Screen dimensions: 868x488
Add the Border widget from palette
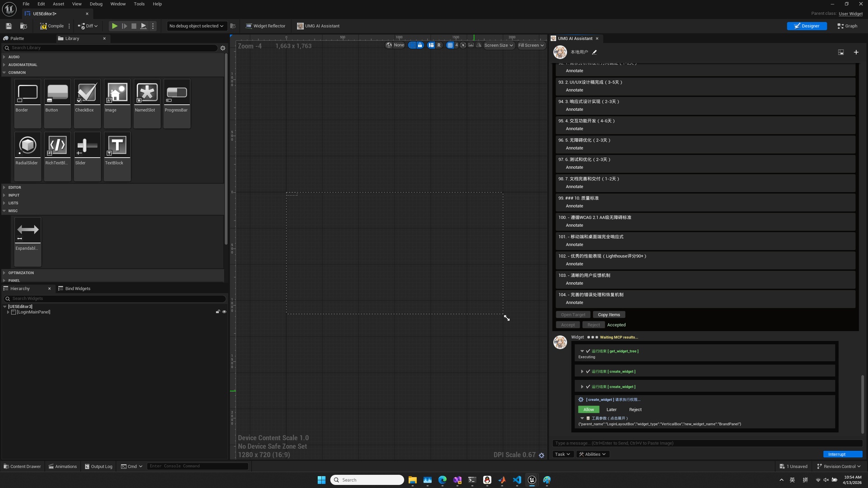click(x=28, y=103)
